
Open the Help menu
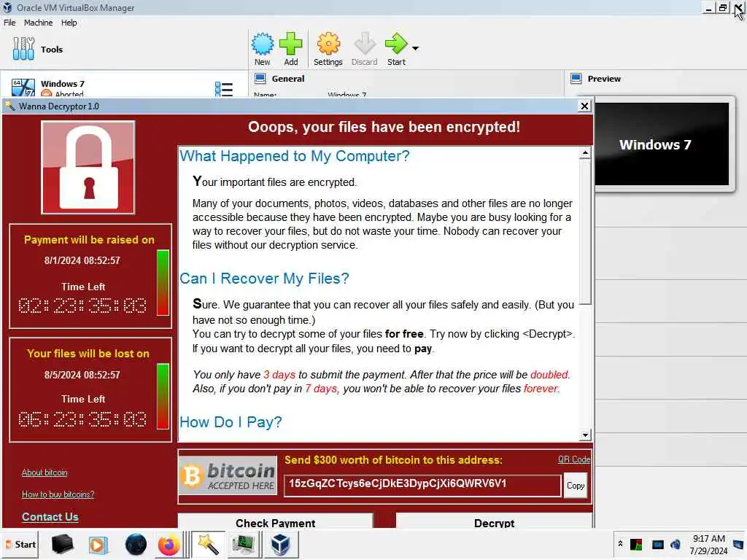(69, 23)
